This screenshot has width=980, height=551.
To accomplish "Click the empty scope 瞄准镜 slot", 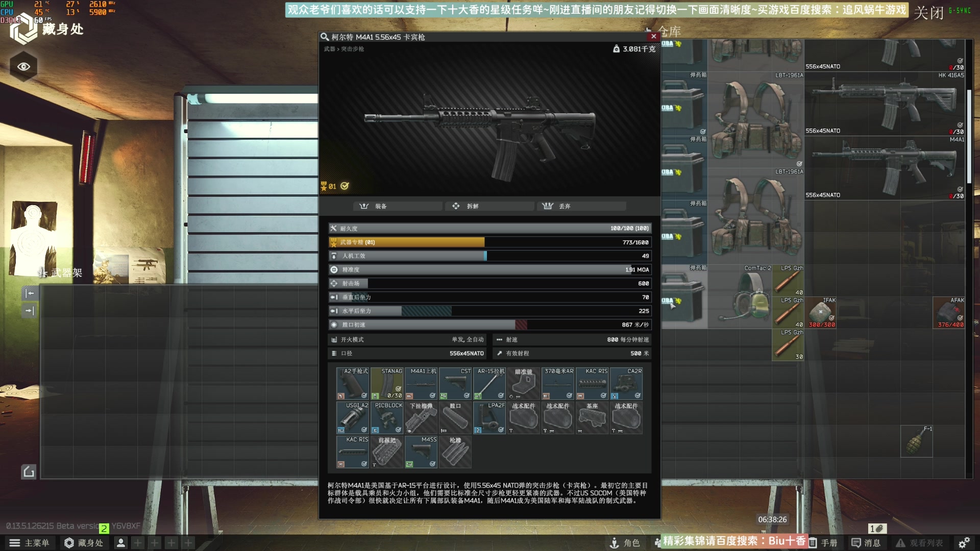I will click(x=524, y=384).
